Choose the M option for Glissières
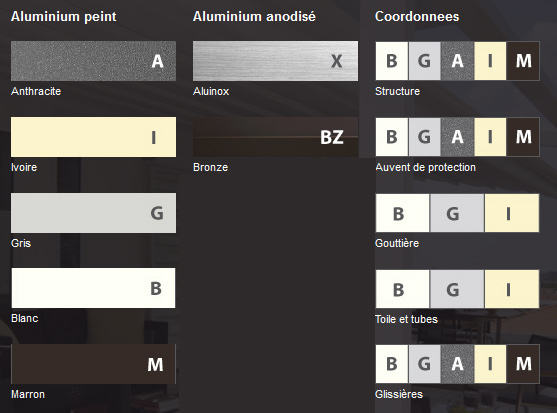 coord(523,364)
